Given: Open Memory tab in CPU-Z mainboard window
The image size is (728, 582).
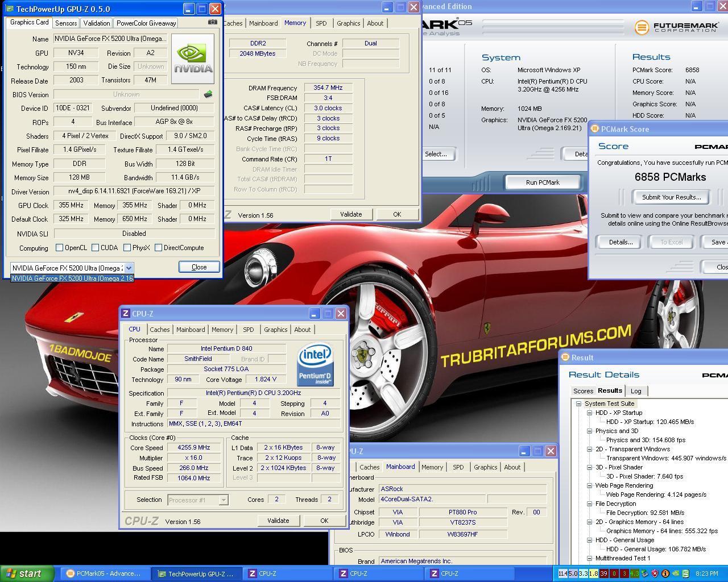Looking at the screenshot, I should pos(432,467).
